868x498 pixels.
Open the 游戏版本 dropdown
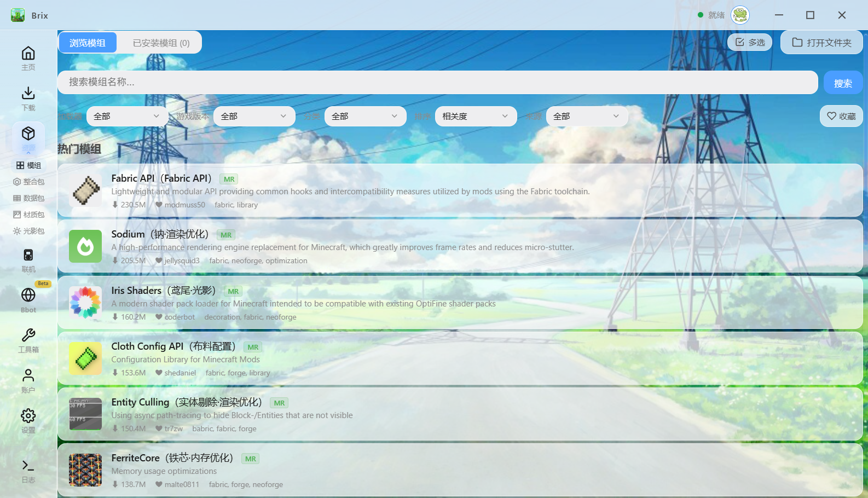tap(254, 116)
